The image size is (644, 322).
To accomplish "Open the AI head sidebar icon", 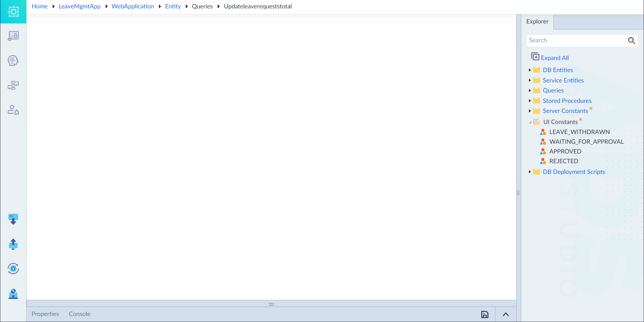I will click(13, 61).
